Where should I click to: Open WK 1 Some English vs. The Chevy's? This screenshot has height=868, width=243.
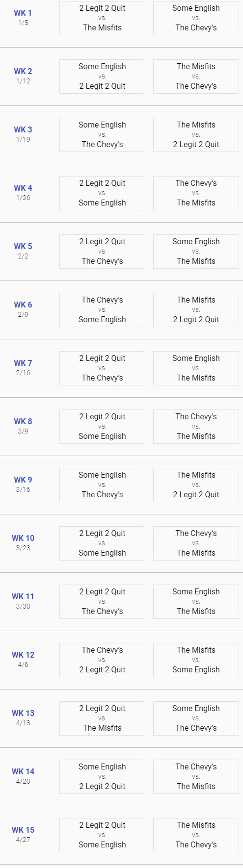(196, 18)
